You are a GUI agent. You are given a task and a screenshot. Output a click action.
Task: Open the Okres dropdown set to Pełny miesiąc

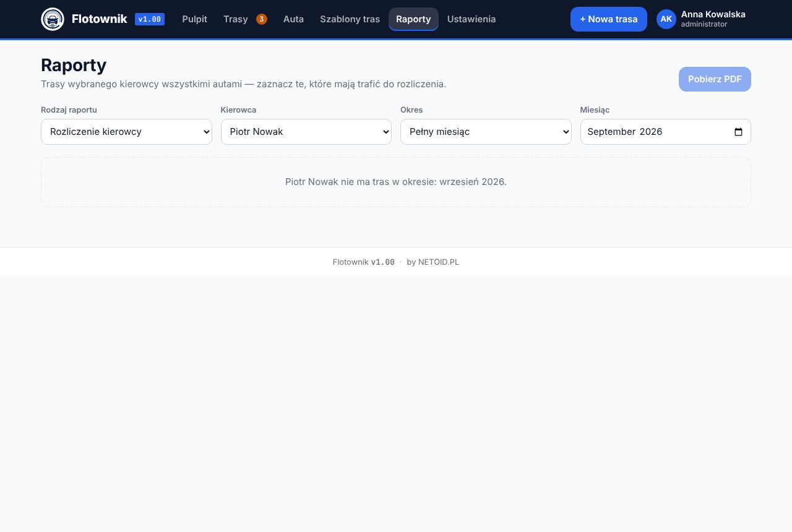point(486,132)
